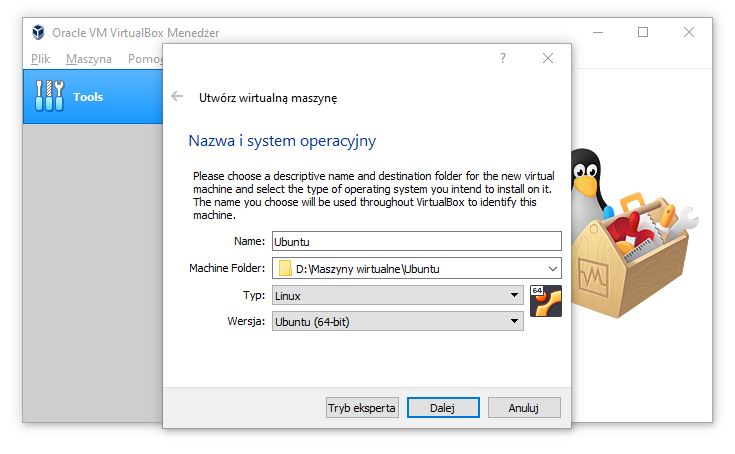Open the Wersja dropdown showing Ubuntu (64-bit)
This screenshot has width=735, height=454.
[x=398, y=321]
